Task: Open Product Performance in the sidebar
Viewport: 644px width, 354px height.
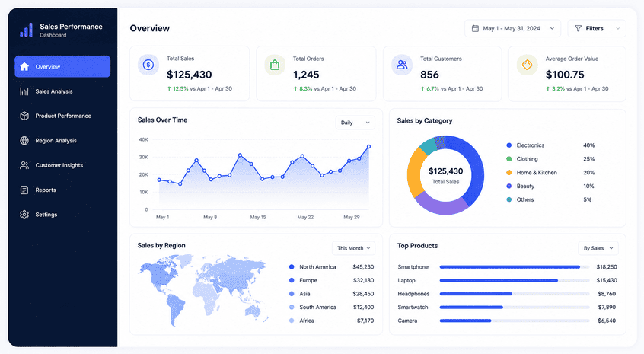Action: [x=62, y=116]
